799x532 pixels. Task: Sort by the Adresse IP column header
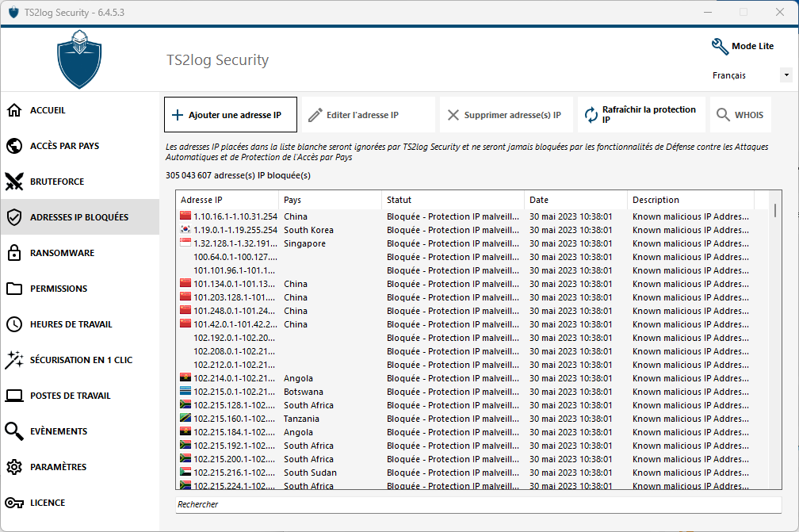227,200
